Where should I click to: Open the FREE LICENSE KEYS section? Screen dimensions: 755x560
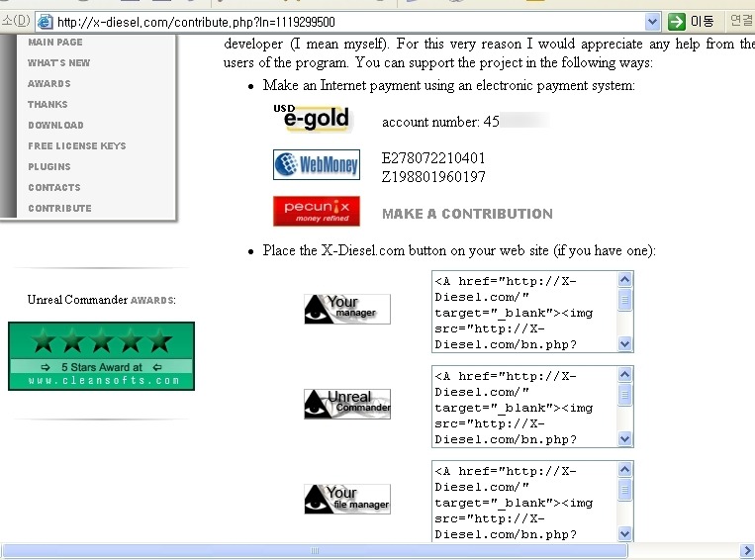[x=77, y=146]
